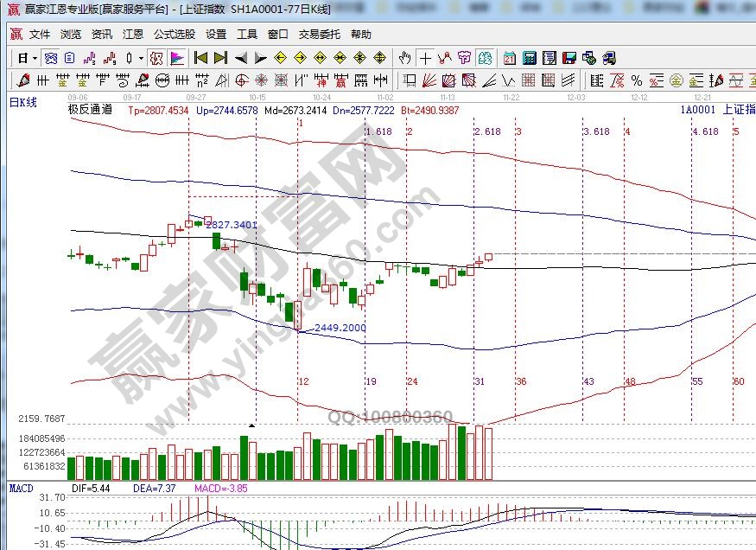The width and height of the screenshot is (756, 550).
Task: Select the percent sign tool
Action: point(637,80)
